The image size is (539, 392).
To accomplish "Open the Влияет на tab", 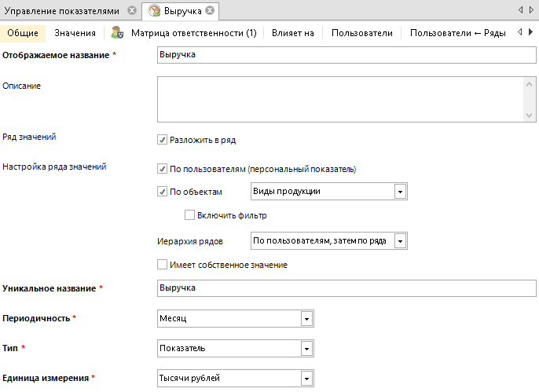I will (x=292, y=33).
